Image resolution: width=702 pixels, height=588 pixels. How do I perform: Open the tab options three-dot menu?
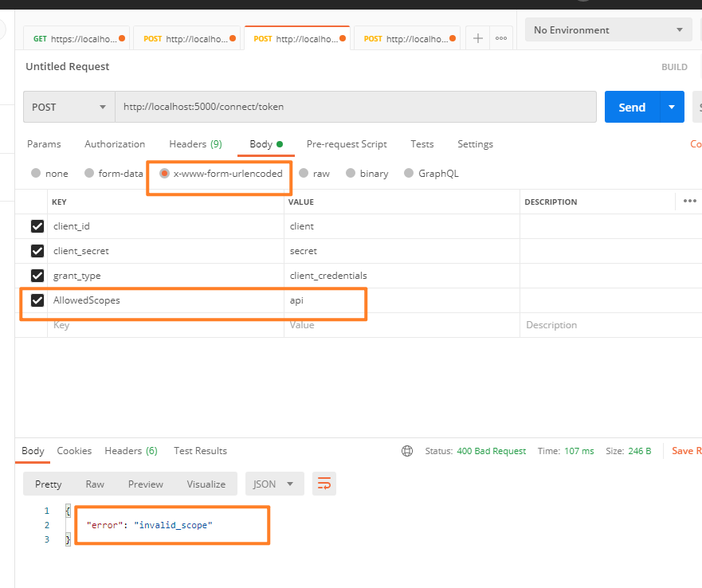[x=501, y=38]
